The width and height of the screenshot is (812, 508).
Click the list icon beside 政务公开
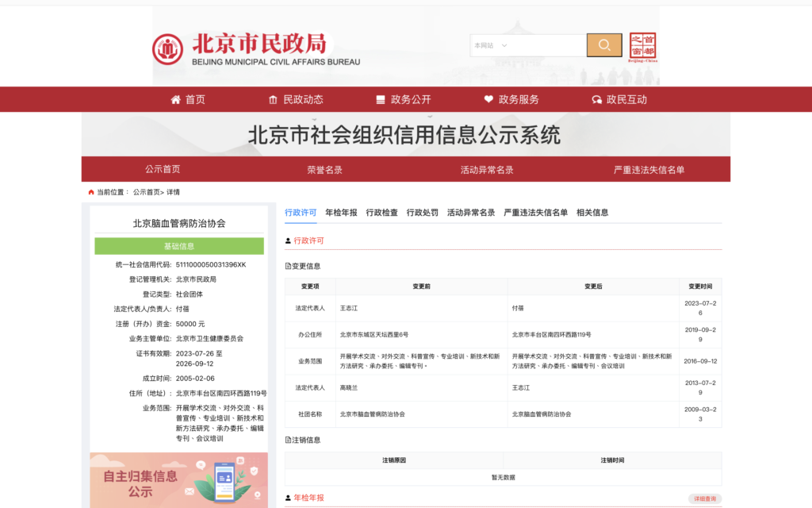click(381, 99)
